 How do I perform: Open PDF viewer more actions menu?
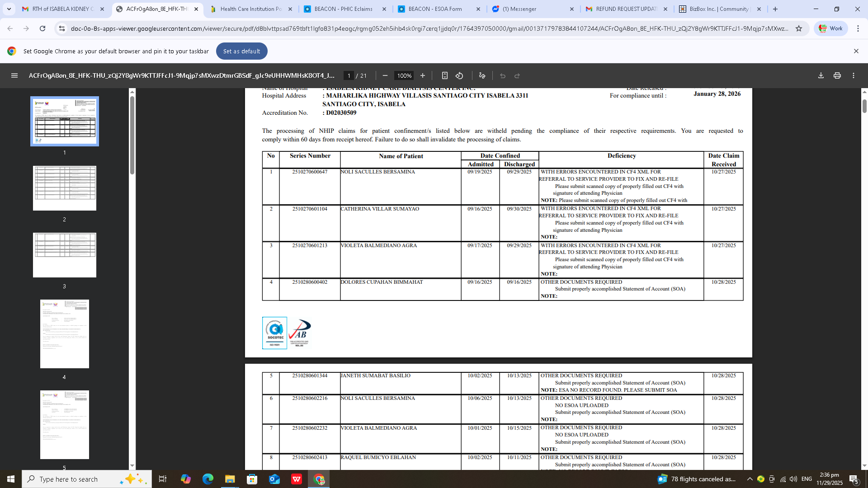tap(854, 75)
